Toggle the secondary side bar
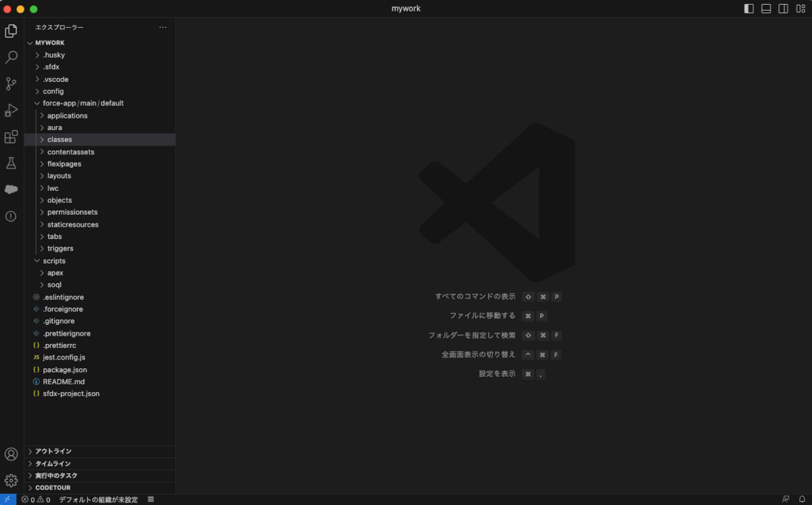812x505 pixels. [783, 9]
